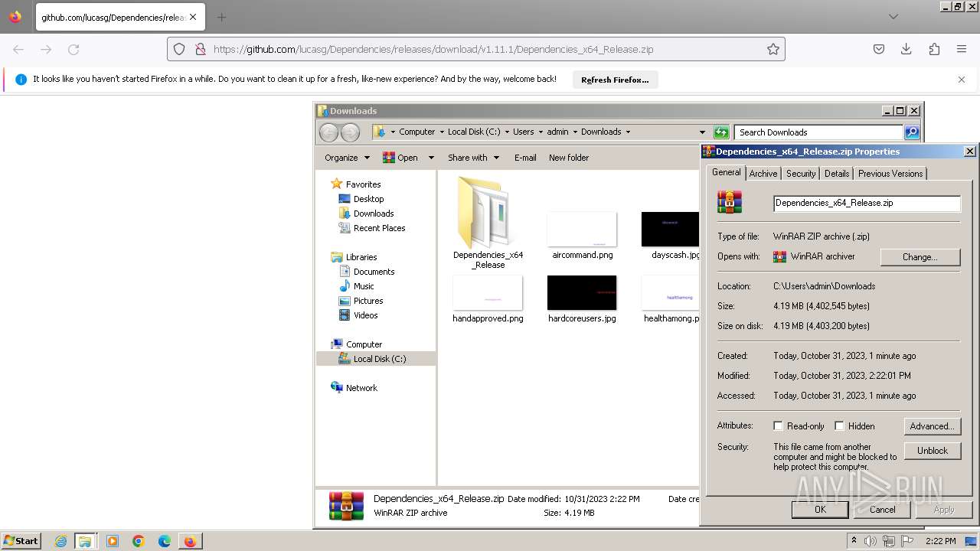Viewport: 980px width, 551px height.
Task: Open the List all tabs dropdown
Action: pos(893,17)
